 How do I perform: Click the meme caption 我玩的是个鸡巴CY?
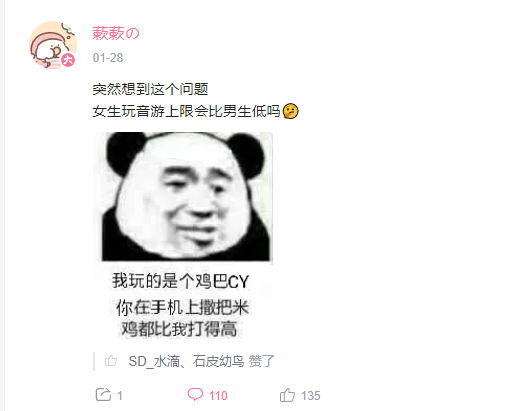tap(180, 281)
